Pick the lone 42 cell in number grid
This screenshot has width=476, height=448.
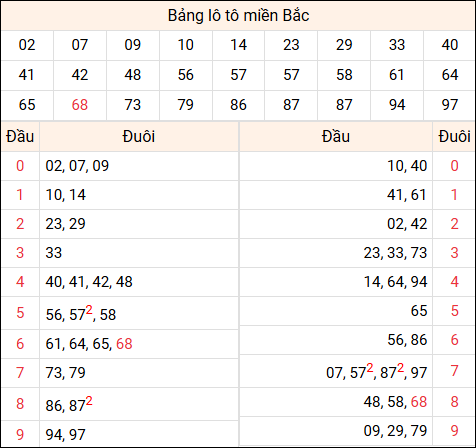[x=80, y=75]
